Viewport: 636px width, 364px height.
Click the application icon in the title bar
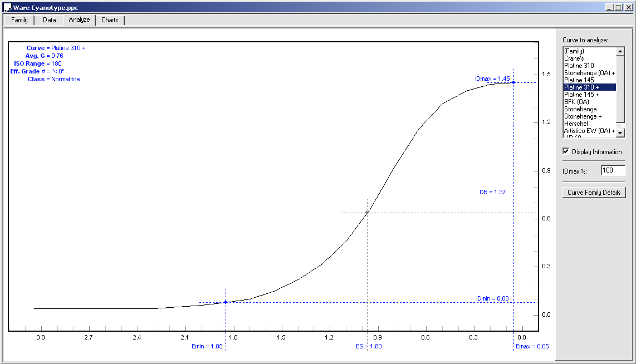(x=7, y=7)
